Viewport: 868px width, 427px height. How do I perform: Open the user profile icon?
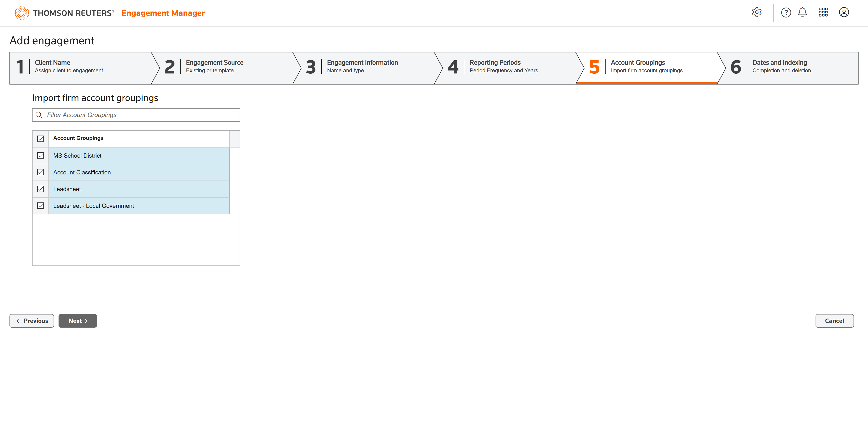point(843,12)
